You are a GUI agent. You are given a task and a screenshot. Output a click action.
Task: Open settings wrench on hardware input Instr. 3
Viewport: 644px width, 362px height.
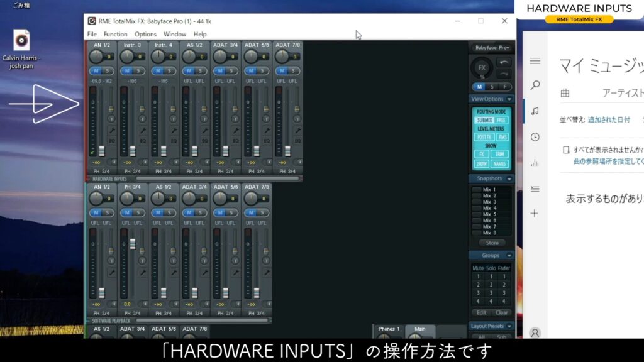143,131
